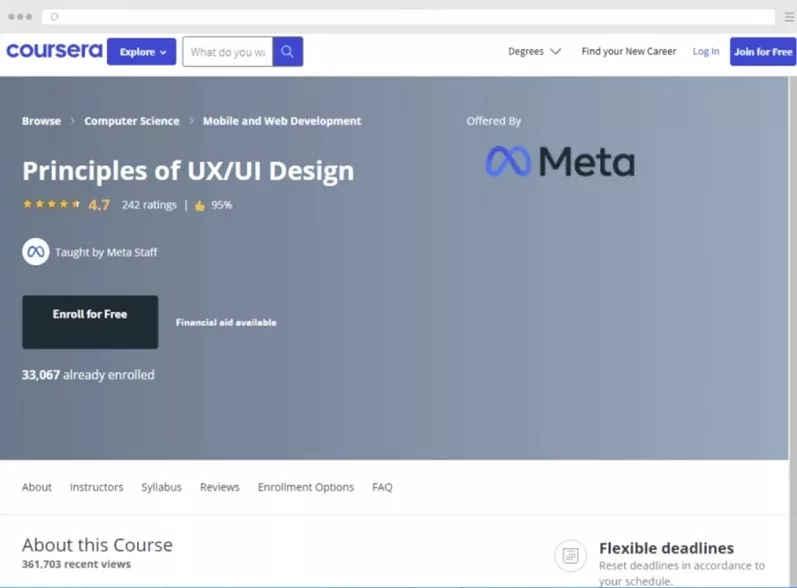Open the browser hamburger menu icon
Viewport: 797px width, 588px height.
tap(789, 17)
